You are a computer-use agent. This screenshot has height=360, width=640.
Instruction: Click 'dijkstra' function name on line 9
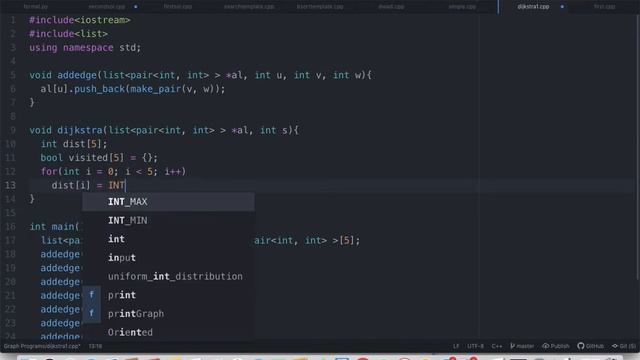[x=80, y=130]
